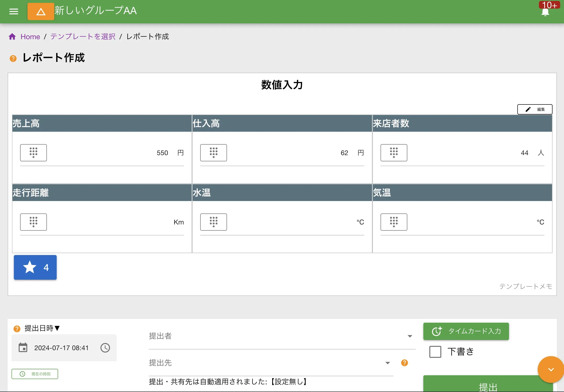Open the 提出先 dropdown
The height and width of the screenshot is (392, 564).
[x=388, y=363]
